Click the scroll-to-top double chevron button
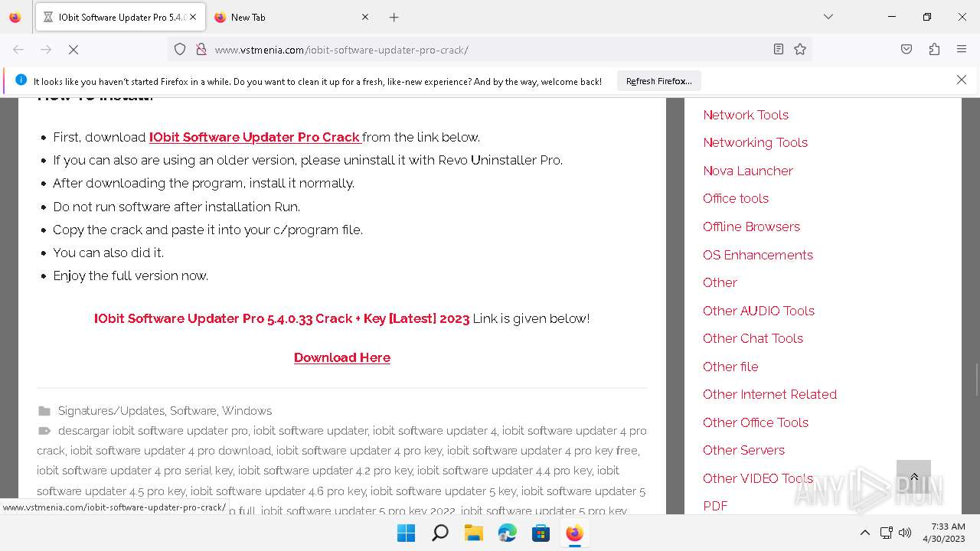 point(913,477)
